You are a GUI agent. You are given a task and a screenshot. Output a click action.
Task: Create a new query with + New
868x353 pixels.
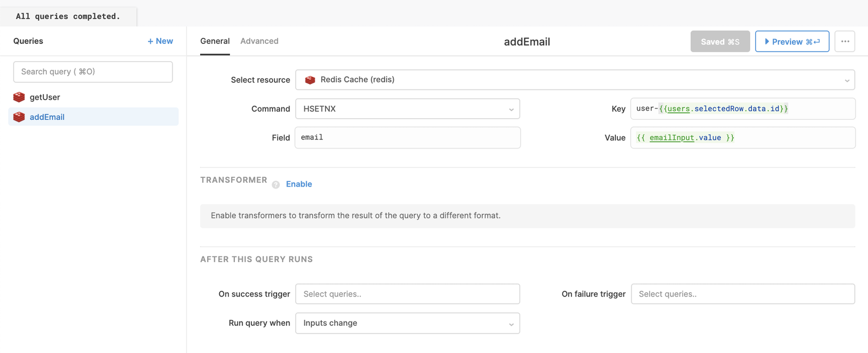tap(160, 41)
